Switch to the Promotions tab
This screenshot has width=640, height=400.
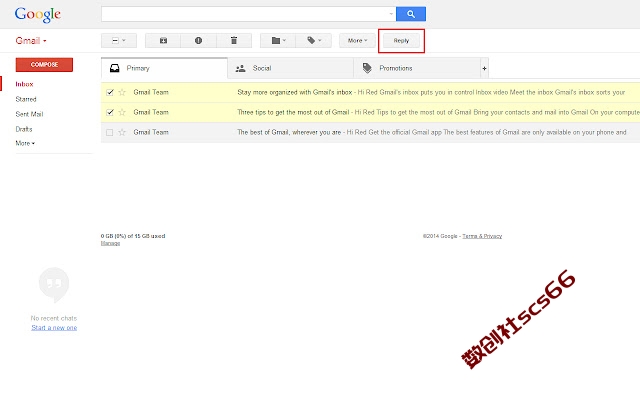pos(417,68)
